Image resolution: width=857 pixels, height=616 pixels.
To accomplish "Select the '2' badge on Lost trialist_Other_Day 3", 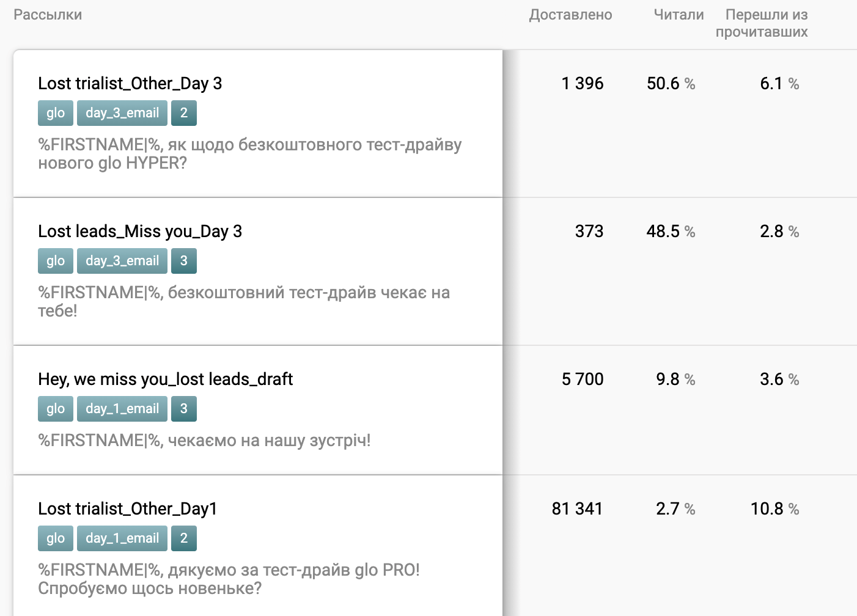I will [184, 113].
